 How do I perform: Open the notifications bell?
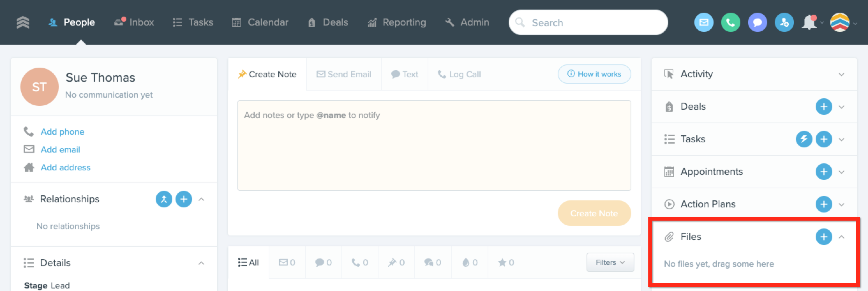(x=809, y=23)
